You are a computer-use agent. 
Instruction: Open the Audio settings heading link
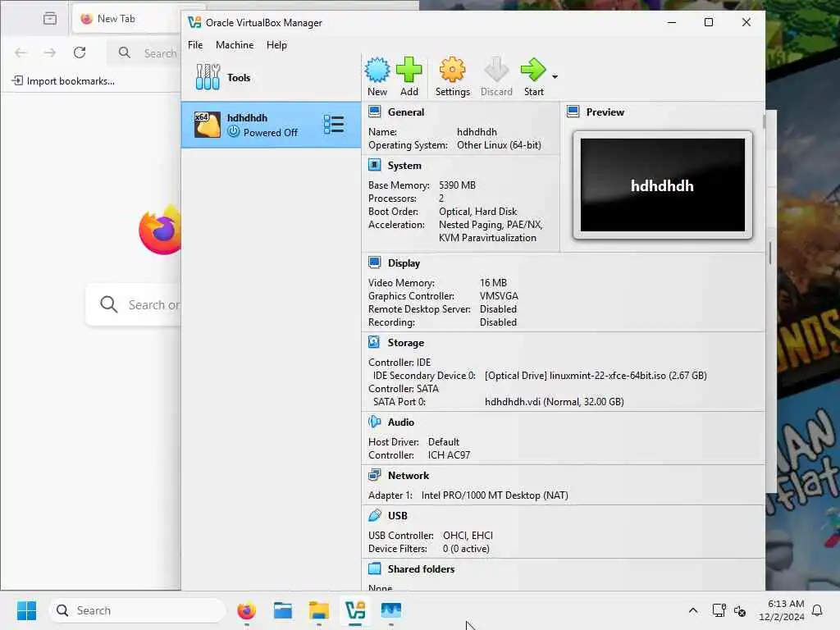[400, 422]
